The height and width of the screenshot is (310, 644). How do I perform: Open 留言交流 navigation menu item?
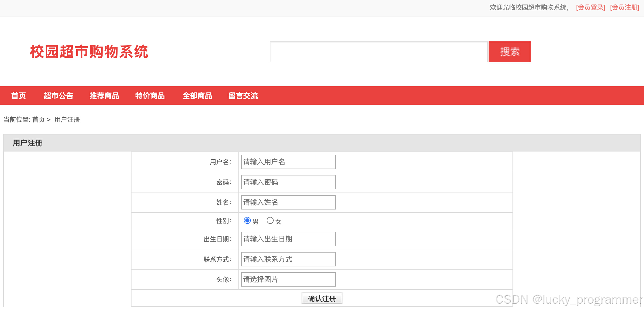243,96
